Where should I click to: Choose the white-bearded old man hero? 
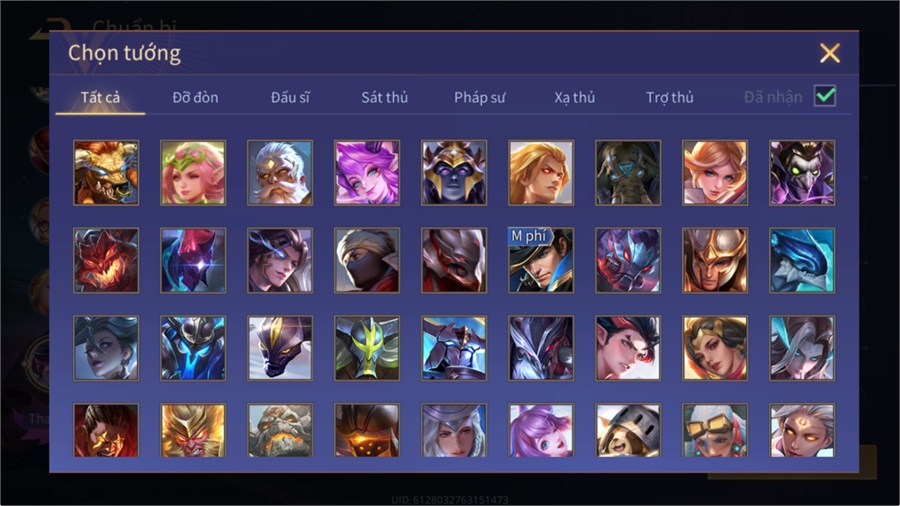pyautogui.click(x=280, y=173)
